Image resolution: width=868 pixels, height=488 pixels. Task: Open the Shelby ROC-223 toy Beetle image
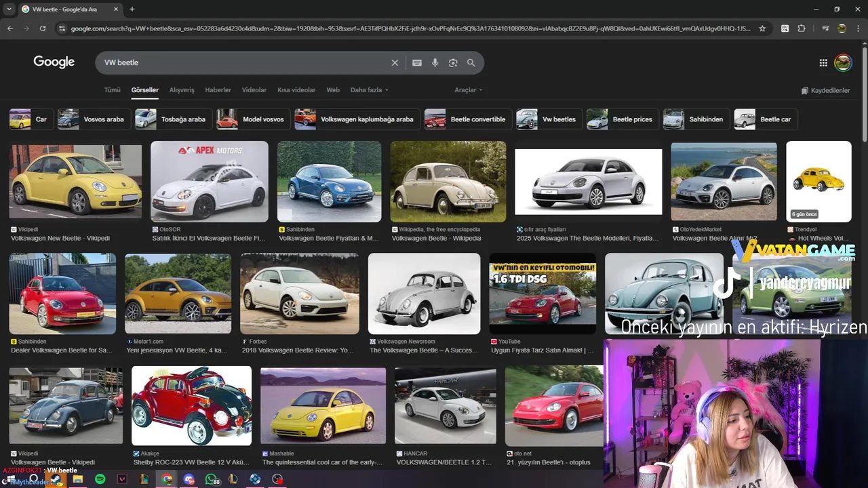[x=191, y=405]
